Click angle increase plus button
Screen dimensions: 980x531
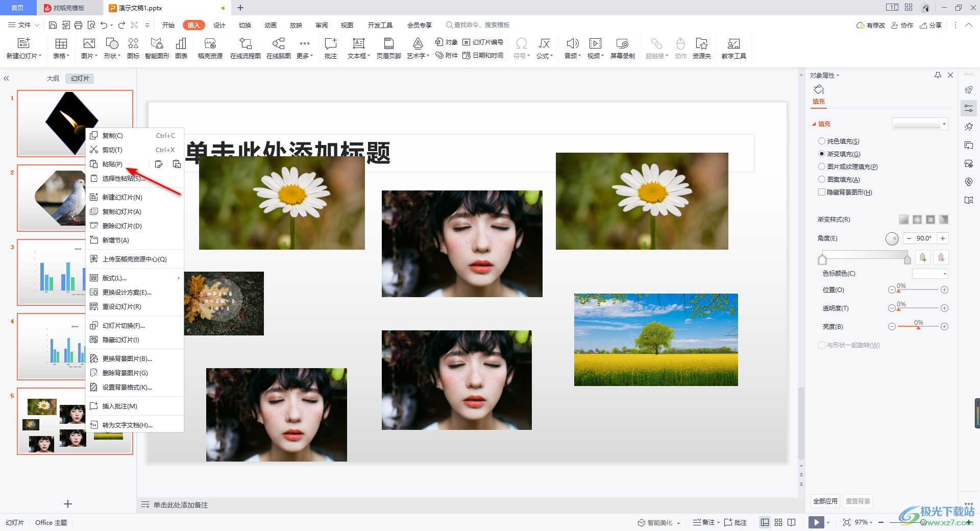point(943,238)
